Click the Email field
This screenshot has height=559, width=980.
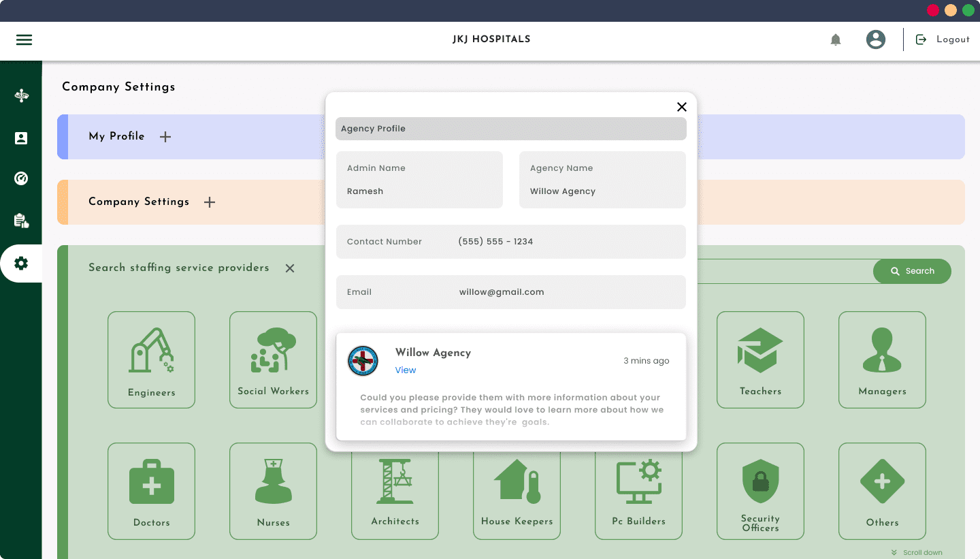[511, 292]
